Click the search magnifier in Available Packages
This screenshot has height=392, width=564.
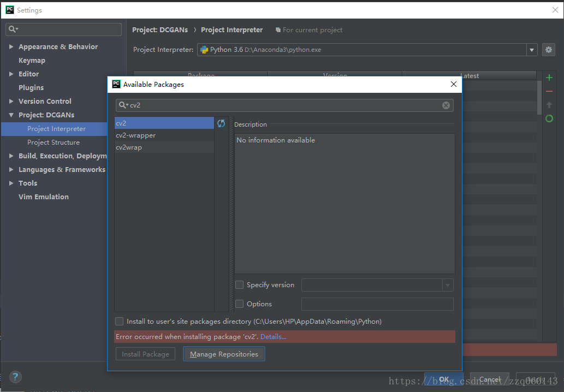point(123,105)
